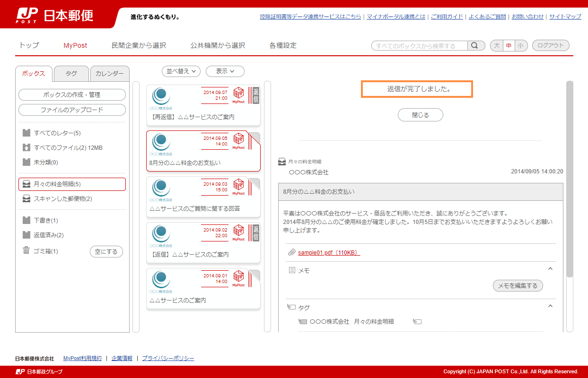Open 企業情報 footer link
This screenshot has width=588, height=378.
coord(122,358)
